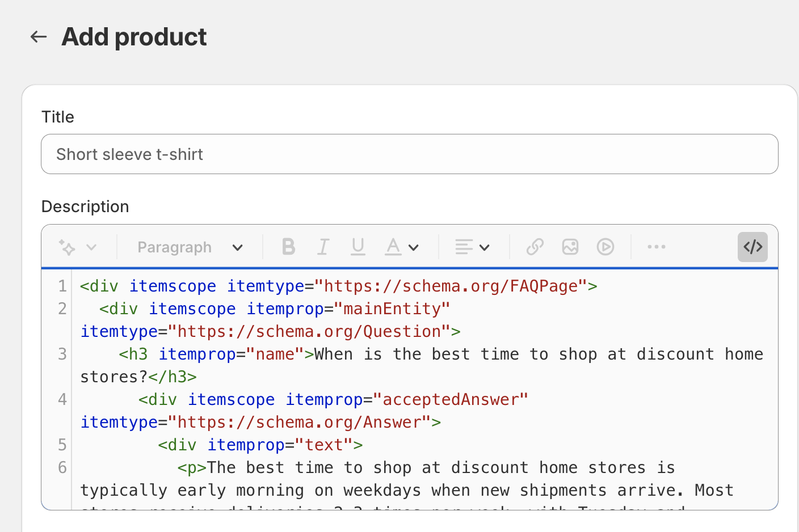This screenshot has height=532, width=799.
Task: Toggle underline formatting
Action: 358,247
